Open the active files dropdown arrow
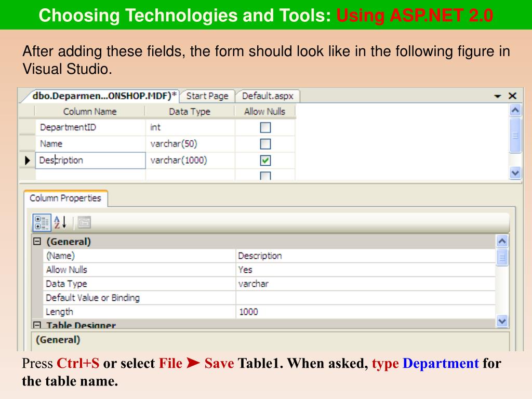The image size is (532, 399). point(497,96)
